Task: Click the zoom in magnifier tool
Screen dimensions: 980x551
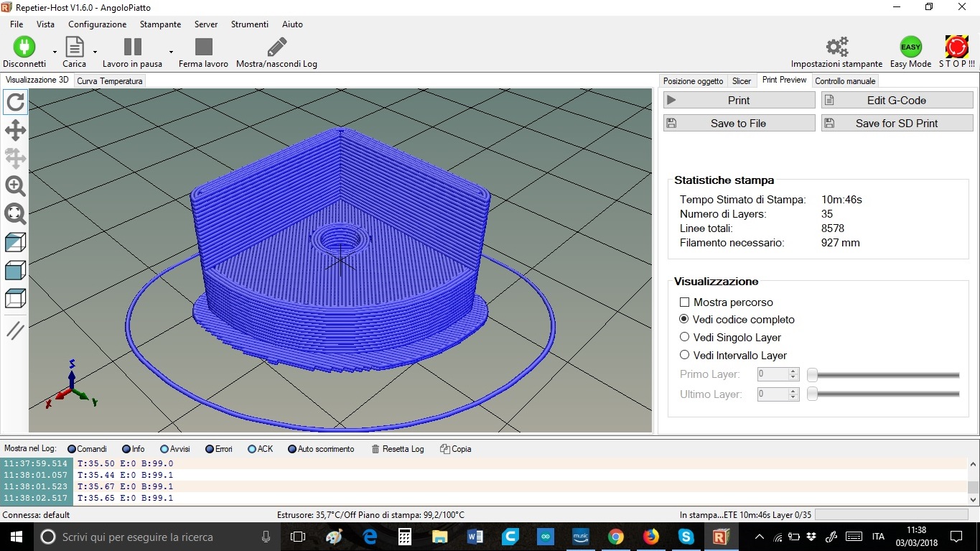Action: (x=16, y=186)
